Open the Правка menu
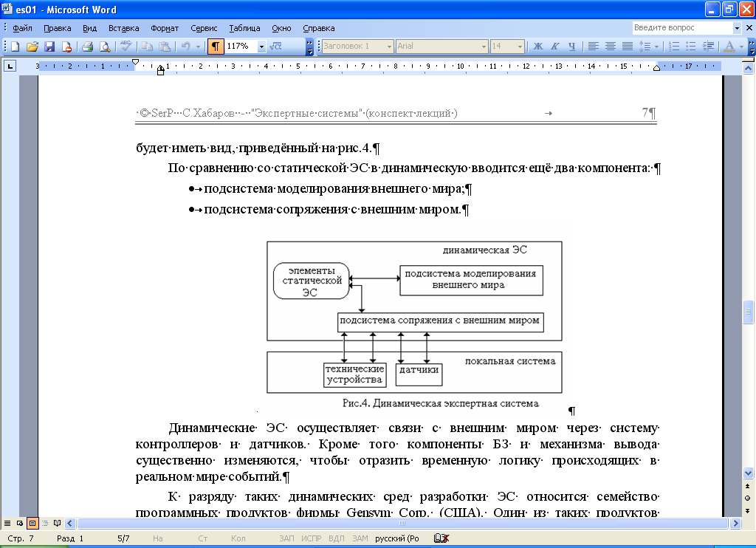This screenshot has width=756, height=548. coord(58,28)
